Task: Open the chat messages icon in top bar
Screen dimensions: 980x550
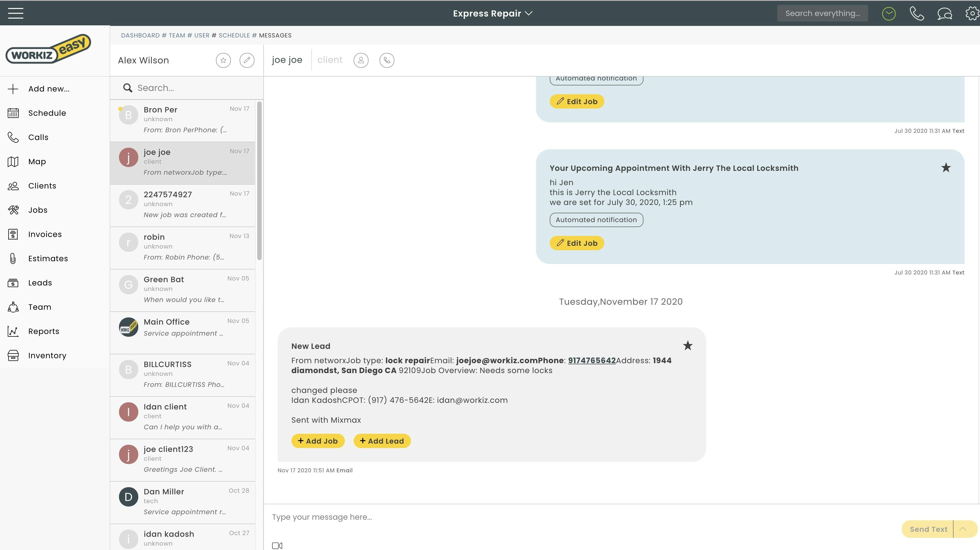Action: pyautogui.click(x=945, y=14)
